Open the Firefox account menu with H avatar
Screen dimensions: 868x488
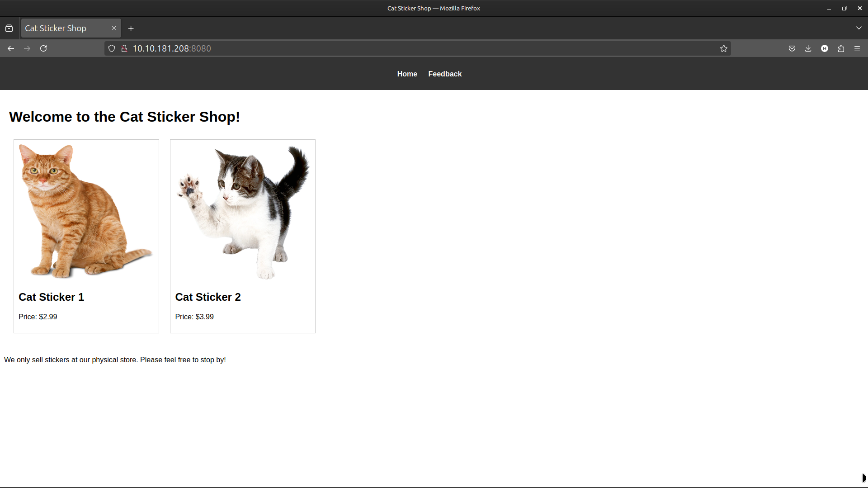point(825,48)
